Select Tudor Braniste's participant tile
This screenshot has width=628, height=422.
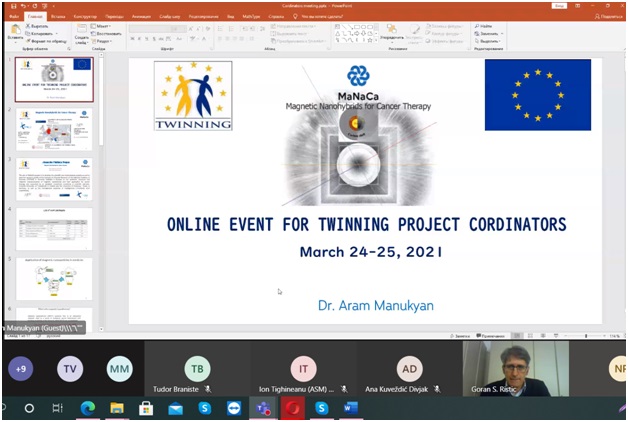click(197, 368)
